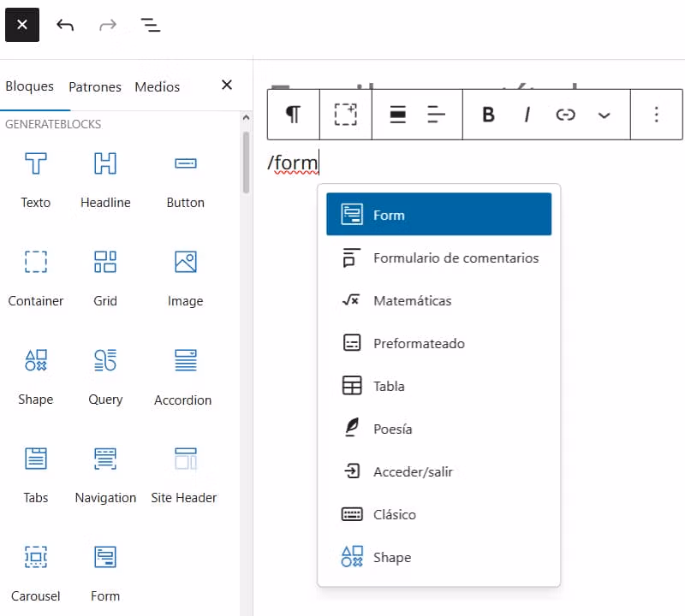Insert the Headline block
Screen dimensions: 685x616
[105, 180]
